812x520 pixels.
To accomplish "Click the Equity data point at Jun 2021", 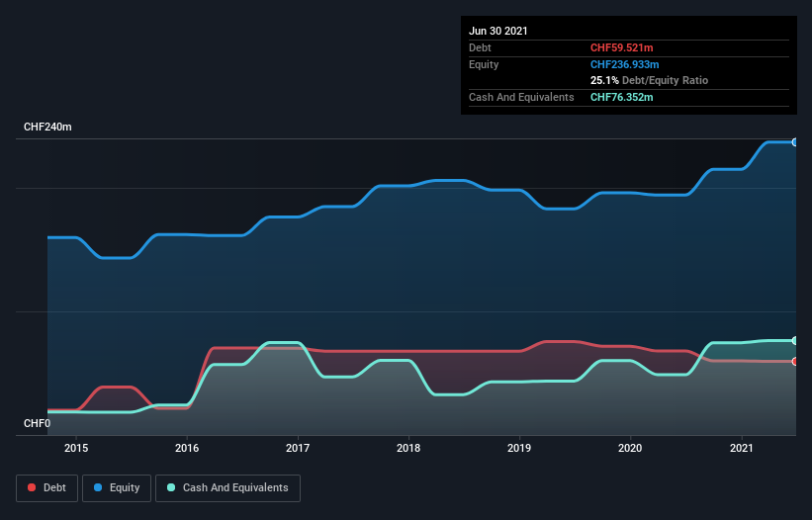I will (x=795, y=142).
